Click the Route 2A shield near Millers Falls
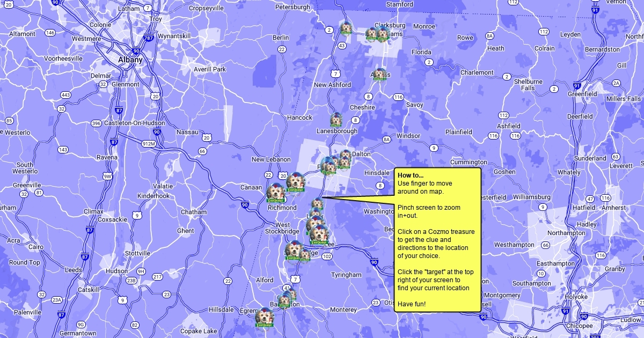 tap(617, 83)
